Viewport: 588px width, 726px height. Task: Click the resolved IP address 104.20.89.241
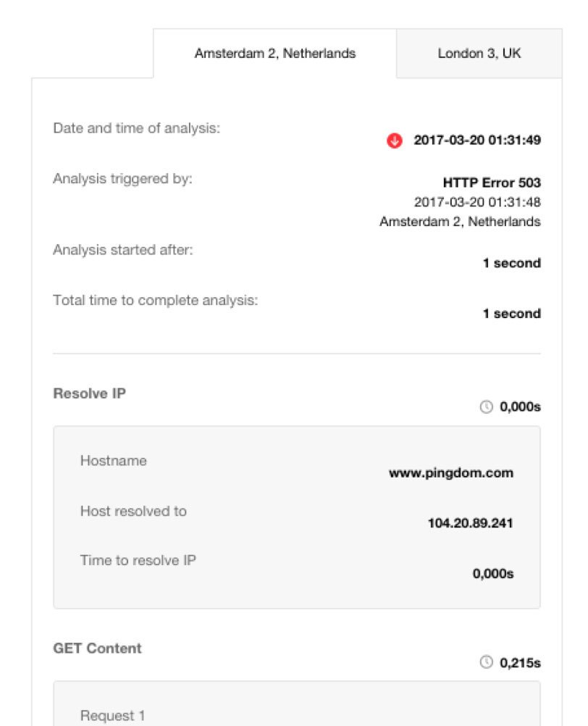[470, 523]
